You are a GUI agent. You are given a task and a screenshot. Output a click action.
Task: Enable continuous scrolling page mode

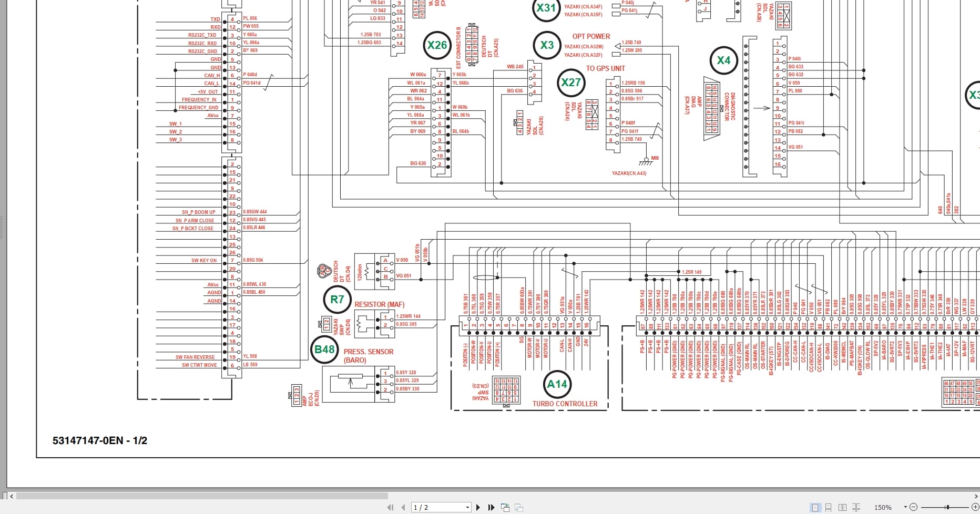[x=829, y=507]
